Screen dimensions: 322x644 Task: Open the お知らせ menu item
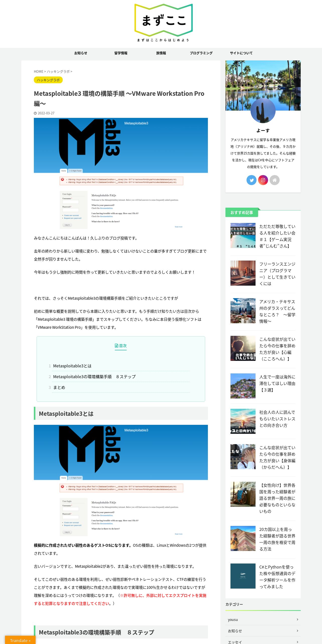click(81, 53)
